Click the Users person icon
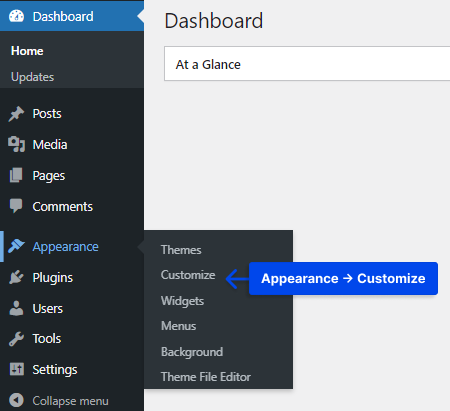This screenshot has width=450, height=411. click(16, 308)
